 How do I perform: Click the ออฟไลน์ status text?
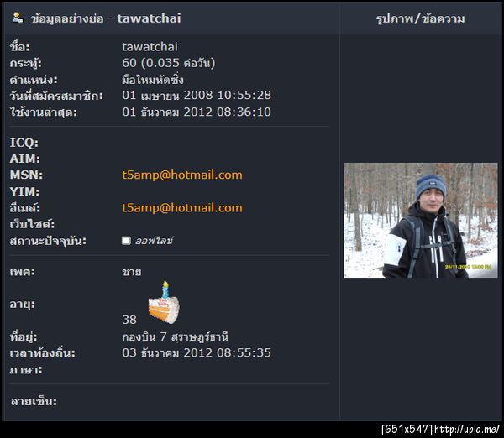point(155,241)
